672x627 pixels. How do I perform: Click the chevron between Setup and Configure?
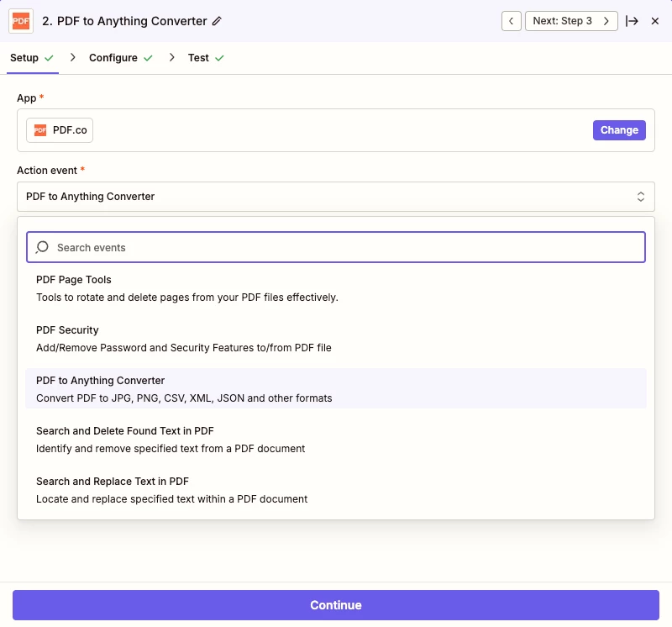[x=73, y=57]
